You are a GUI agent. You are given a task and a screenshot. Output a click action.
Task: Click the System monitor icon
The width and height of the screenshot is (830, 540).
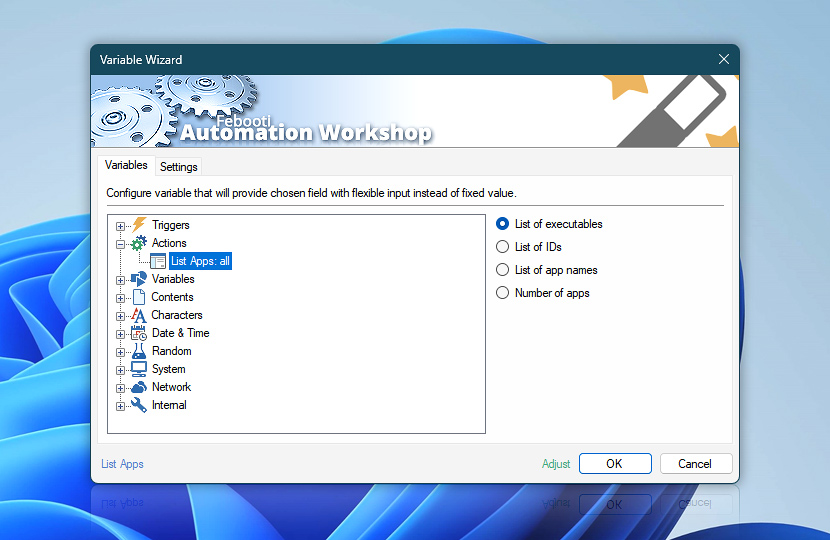(139, 369)
